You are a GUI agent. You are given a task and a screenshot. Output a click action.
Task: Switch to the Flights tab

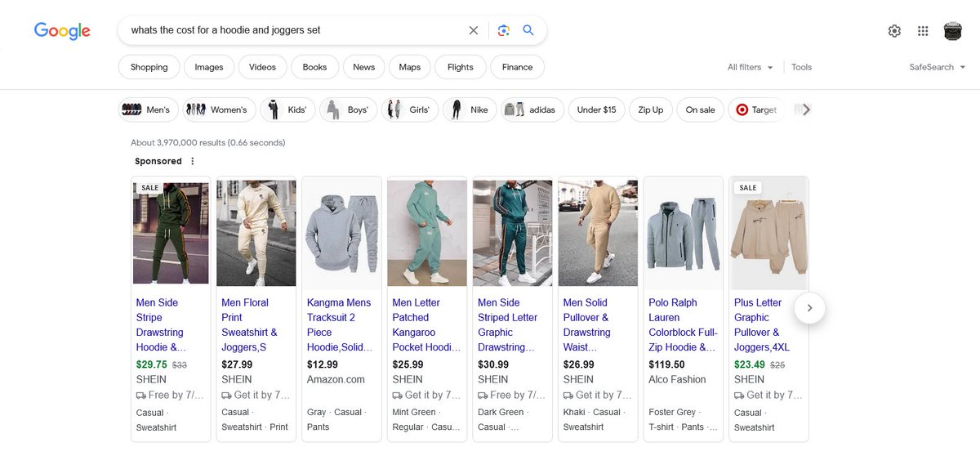[x=461, y=67]
